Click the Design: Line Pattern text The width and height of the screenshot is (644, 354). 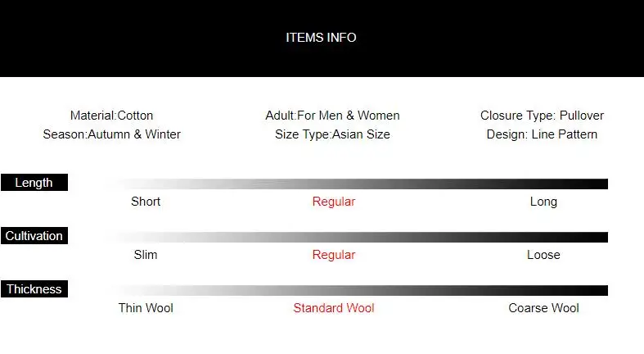542,134
